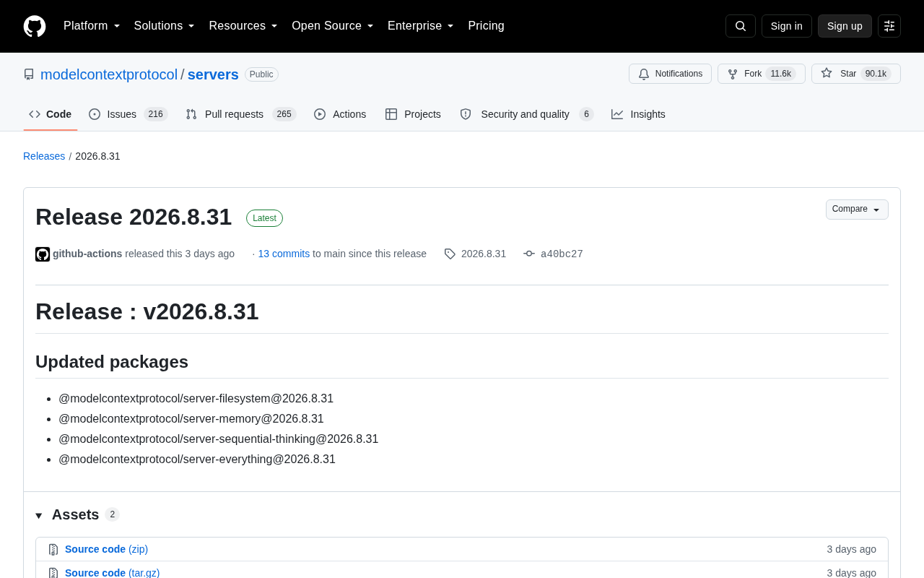
Task: Click the Notifications button
Action: tap(670, 74)
